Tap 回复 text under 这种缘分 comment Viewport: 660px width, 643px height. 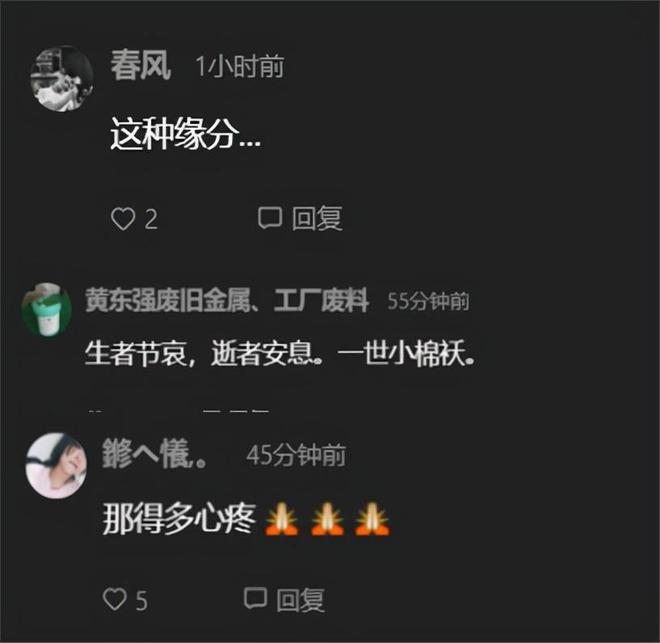(x=317, y=218)
